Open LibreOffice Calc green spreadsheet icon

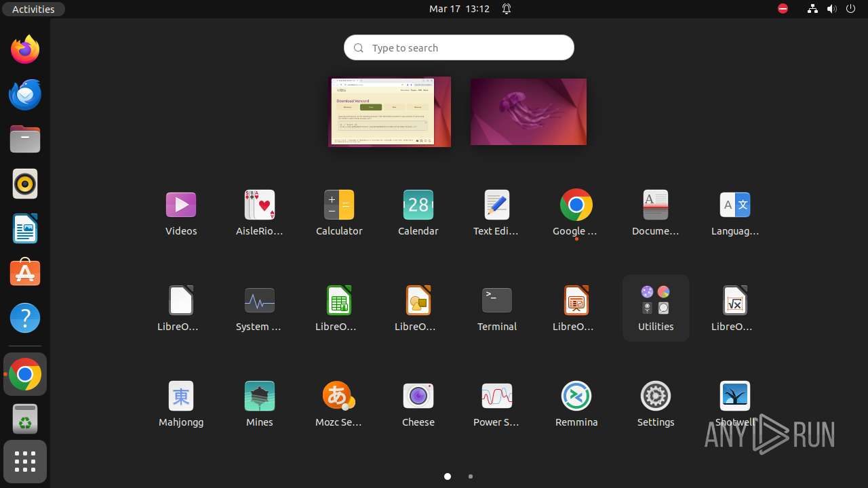click(339, 308)
